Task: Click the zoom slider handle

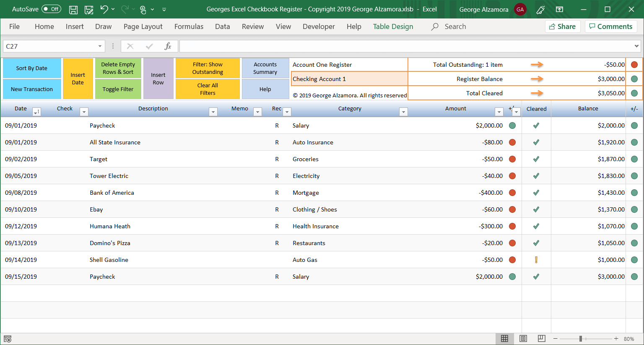Action: point(581,339)
